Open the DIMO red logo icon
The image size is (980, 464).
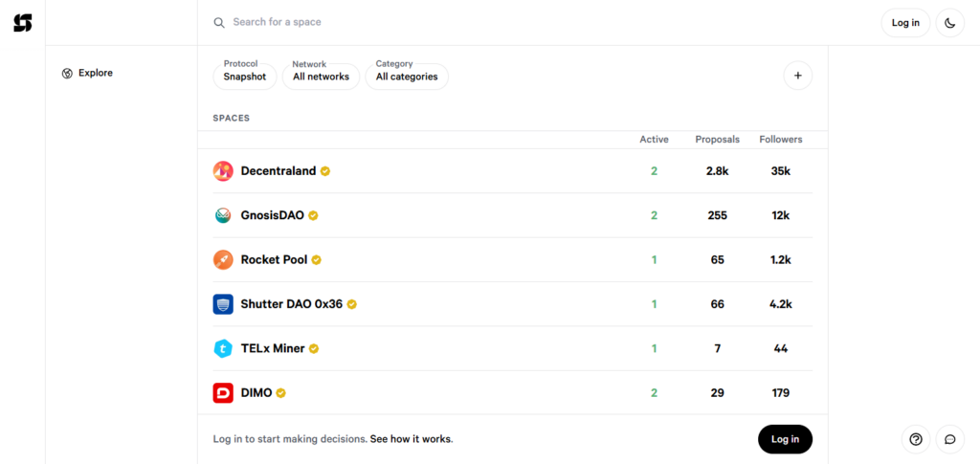pos(223,393)
